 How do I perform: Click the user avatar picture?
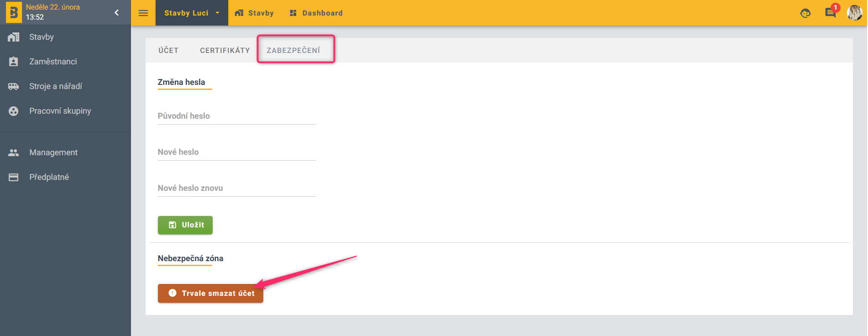tap(854, 13)
